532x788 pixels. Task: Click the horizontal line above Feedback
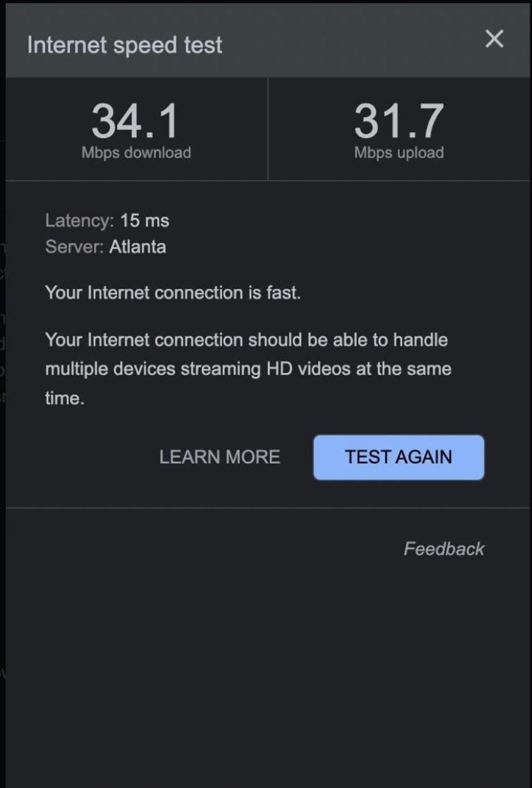click(x=266, y=508)
